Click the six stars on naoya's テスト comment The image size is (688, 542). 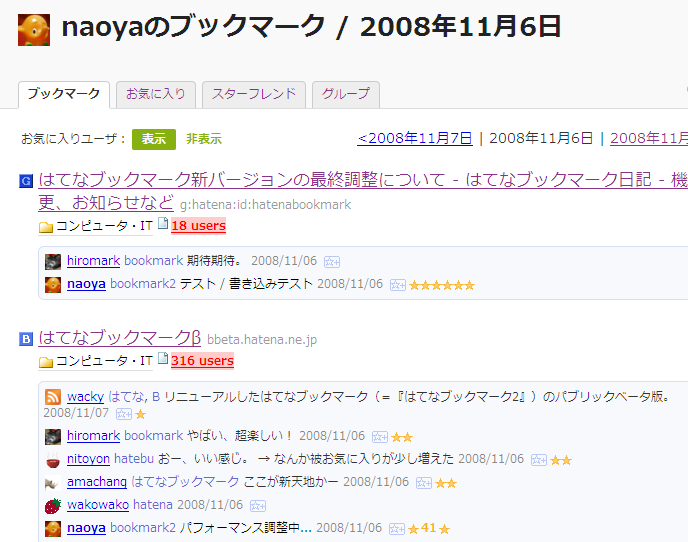pos(442,285)
